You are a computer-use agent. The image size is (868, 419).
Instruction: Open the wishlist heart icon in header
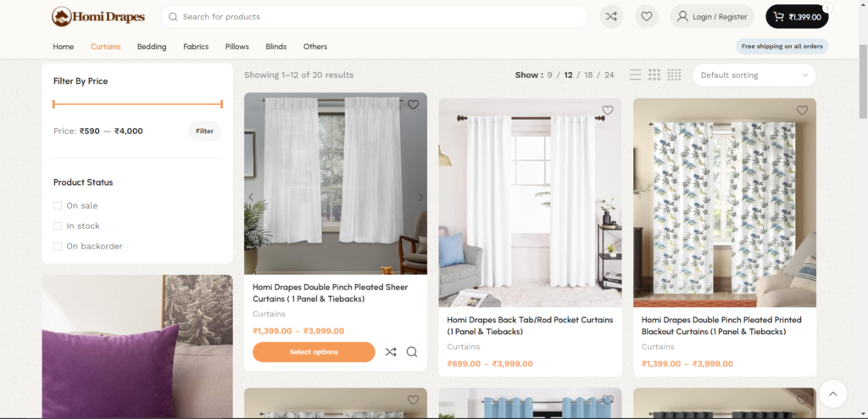[x=647, y=17]
